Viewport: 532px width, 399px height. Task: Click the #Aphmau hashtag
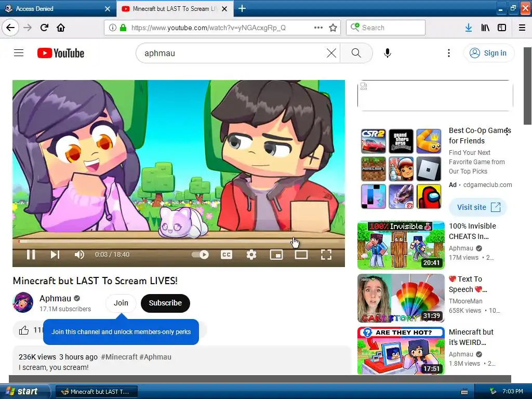[x=155, y=357]
